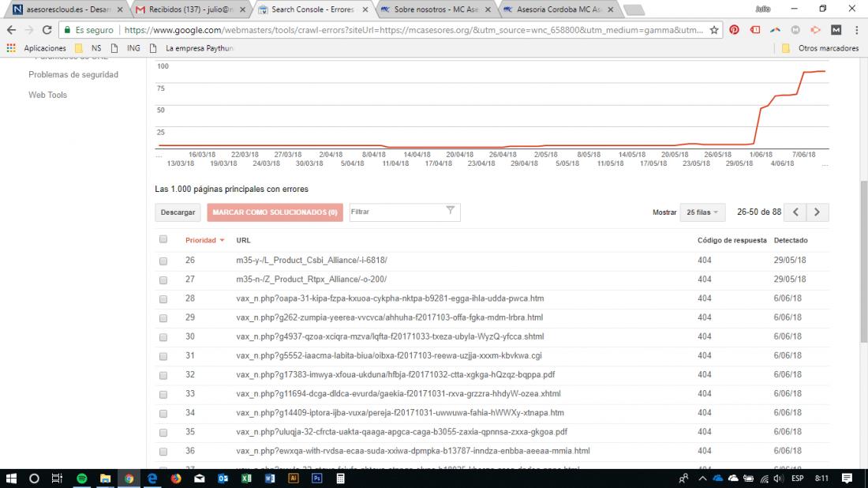Image resolution: width=868 pixels, height=488 pixels.
Task: Open the Pinterest extension icon
Action: click(734, 30)
